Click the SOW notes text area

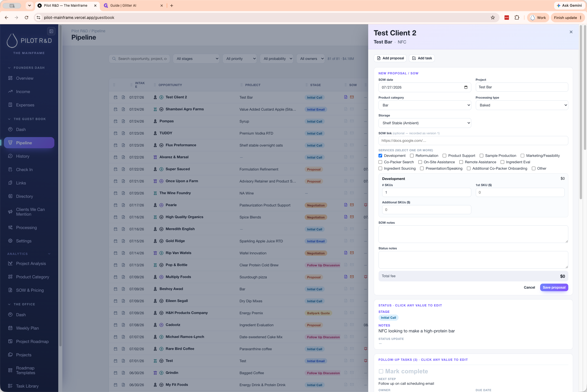tap(473, 234)
